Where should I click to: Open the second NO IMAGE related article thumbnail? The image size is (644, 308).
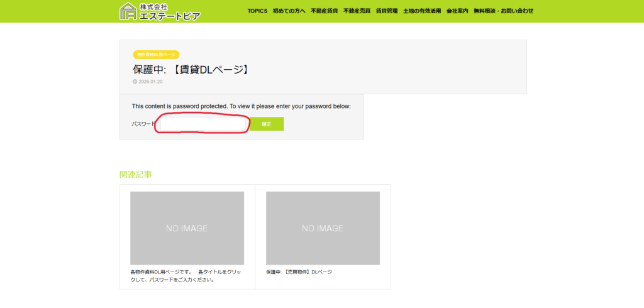tap(323, 228)
